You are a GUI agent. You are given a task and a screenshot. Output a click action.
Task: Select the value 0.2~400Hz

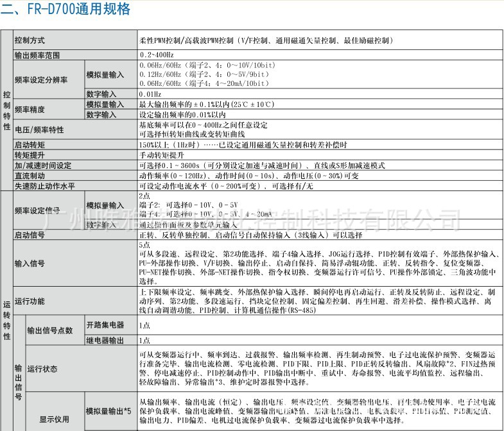[x=157, y=55]
